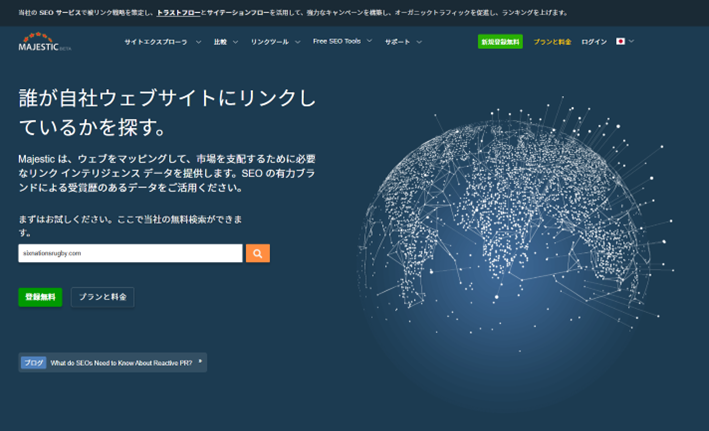Click the arrow beside the blog headline
The height and width of the screenshot is (431, 709).
pyautogui.click(x=200, y=361)
